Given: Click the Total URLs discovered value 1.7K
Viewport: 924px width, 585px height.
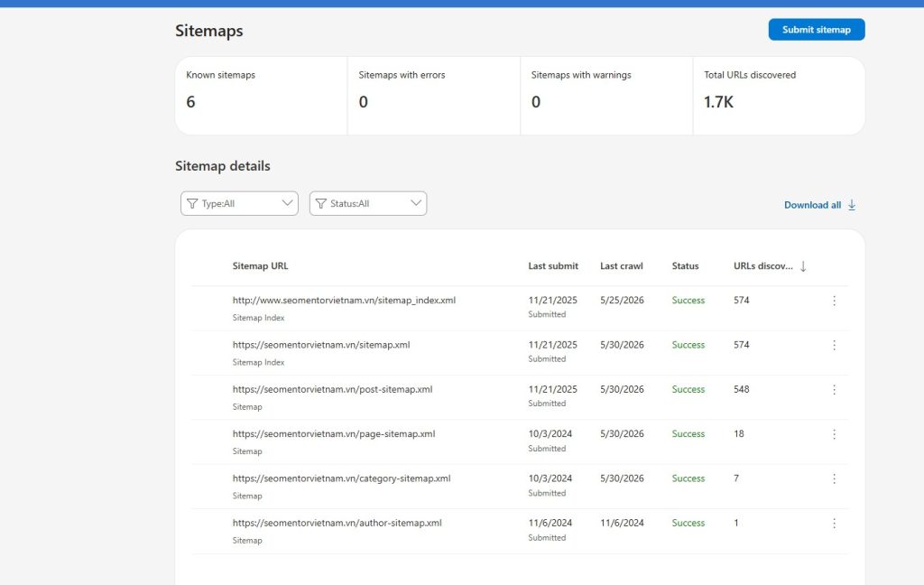Looking at the screenshot, I should tap(718, 102).
